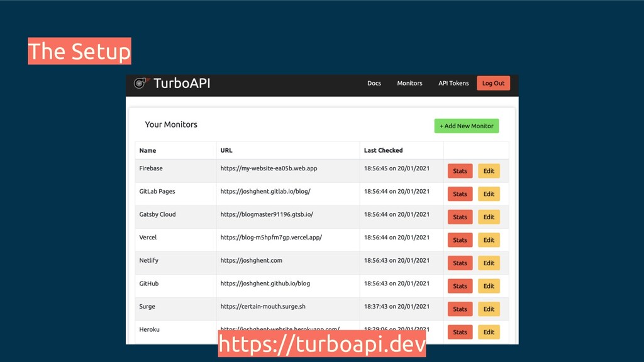
Task: Click GitHub last checked timestamp
Action: (397, 283)
